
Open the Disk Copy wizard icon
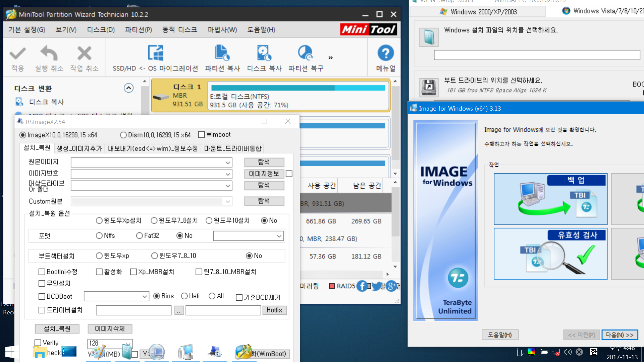point(264,53)
